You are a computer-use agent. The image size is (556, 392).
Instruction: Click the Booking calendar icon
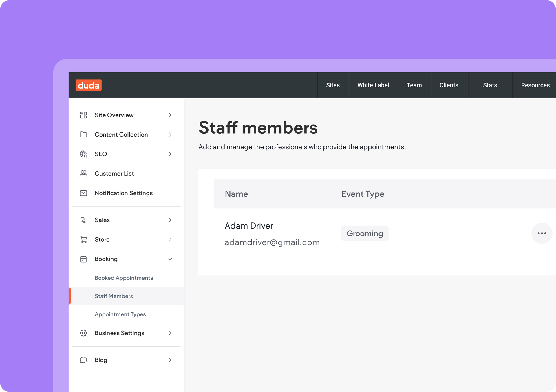83,259
